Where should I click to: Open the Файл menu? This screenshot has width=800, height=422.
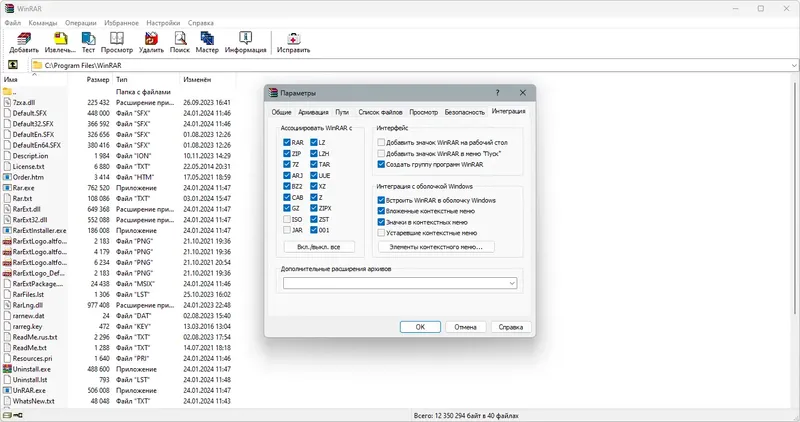click(x=13, y=23)
